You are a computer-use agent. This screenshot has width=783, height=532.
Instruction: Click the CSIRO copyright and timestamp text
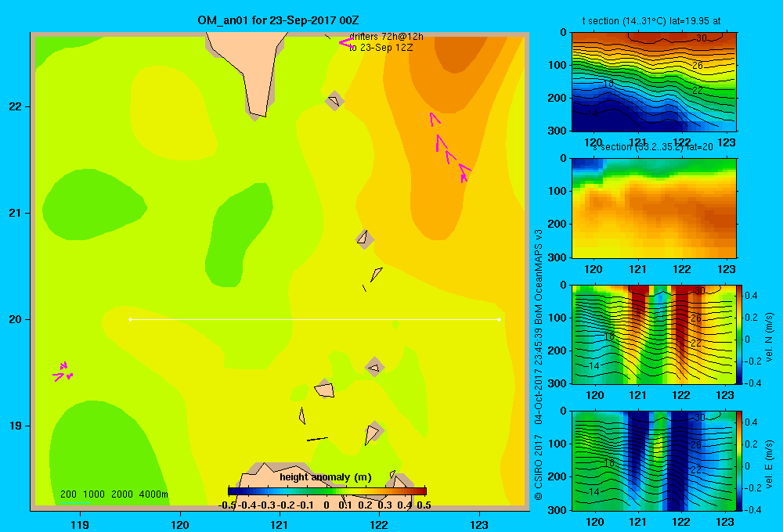(x=539, y=365)
